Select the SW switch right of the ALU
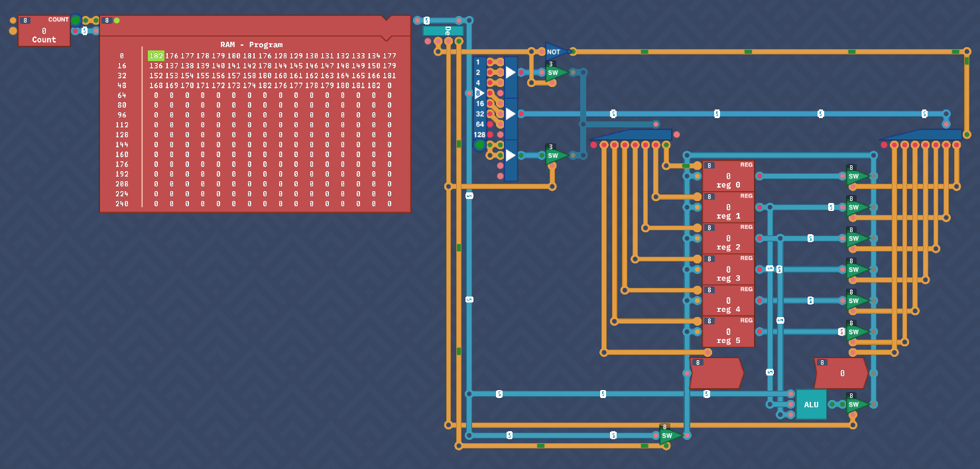 coord(857,404)
